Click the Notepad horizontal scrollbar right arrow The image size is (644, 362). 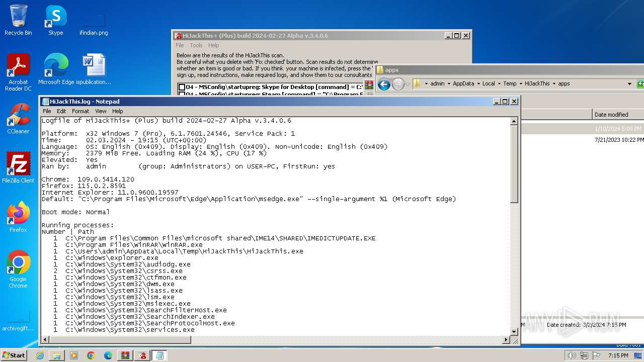pyautogui.click(x=506, y=340)
